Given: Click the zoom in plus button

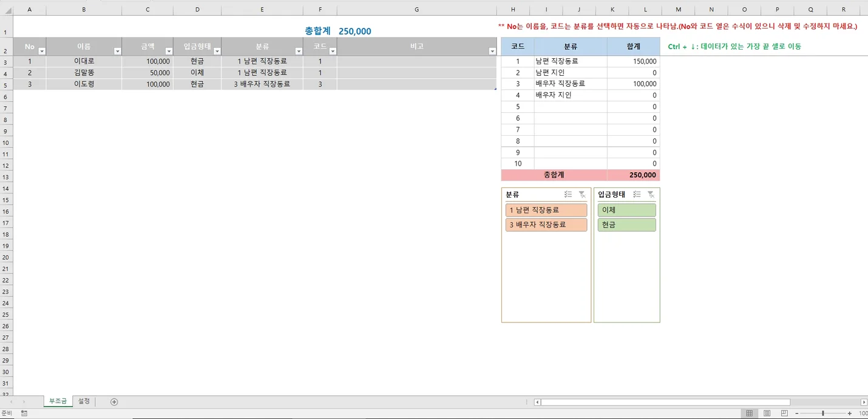Looking at the screenshot, I should [849, 413].
